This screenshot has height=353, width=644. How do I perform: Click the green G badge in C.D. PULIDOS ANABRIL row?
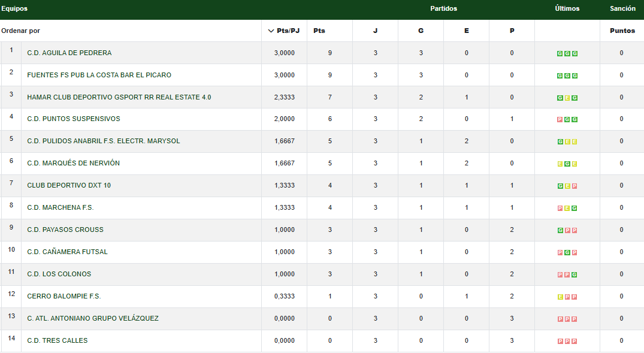pos(560,142)
